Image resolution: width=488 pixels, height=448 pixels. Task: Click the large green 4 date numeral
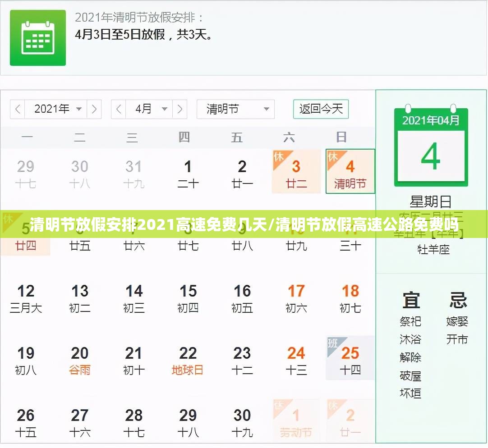tap(431, 156)
